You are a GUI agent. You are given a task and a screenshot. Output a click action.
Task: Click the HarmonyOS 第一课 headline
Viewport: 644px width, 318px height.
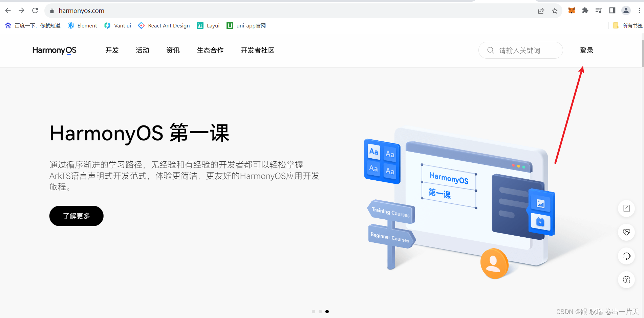click(139, 133)
